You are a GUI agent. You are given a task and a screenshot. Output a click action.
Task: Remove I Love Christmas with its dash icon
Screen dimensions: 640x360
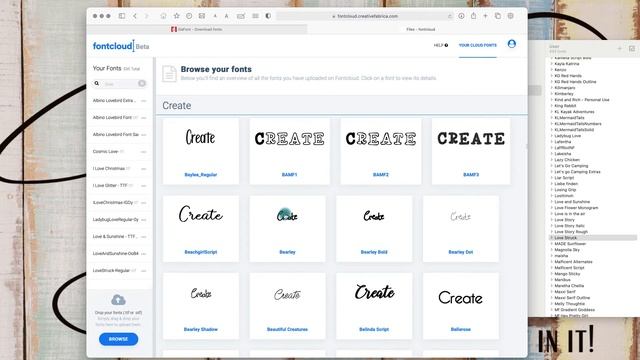(x=144, y=169)
